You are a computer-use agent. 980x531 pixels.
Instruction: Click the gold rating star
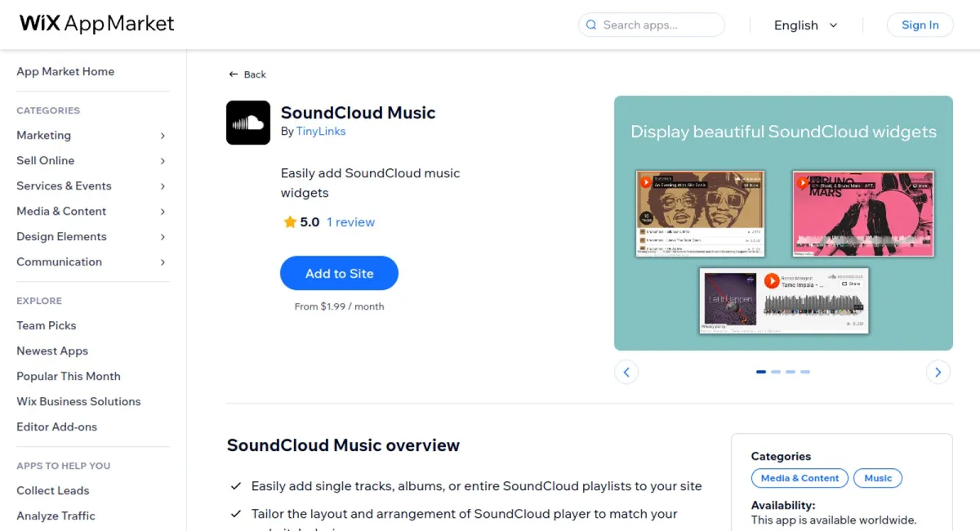point(289,222)
